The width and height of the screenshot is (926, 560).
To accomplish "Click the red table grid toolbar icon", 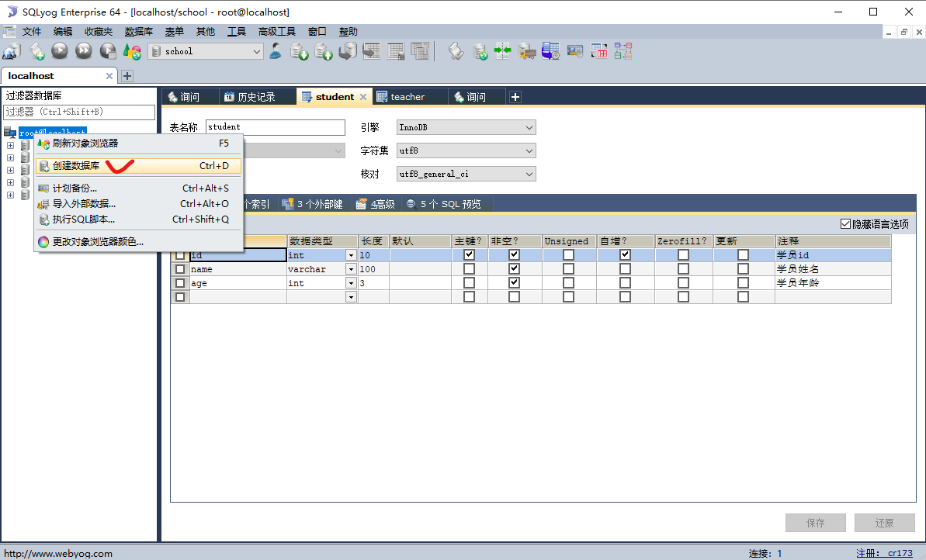I will click(x=598, y=51).
